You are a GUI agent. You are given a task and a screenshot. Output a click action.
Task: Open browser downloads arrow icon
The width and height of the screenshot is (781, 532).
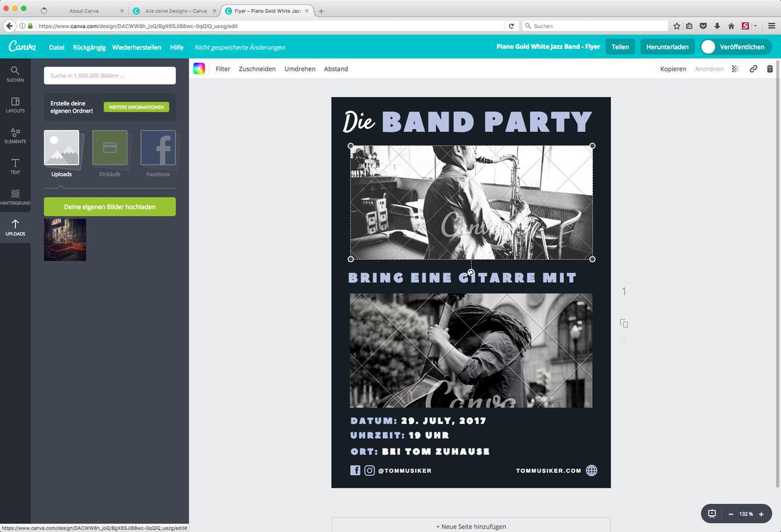pos(717,26)
